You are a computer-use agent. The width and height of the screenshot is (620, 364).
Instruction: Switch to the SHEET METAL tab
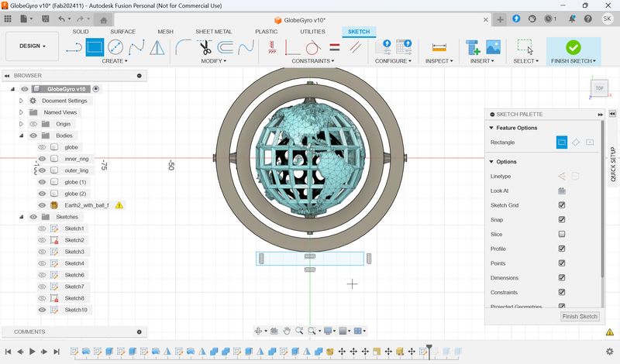click(x=214, y=32)
